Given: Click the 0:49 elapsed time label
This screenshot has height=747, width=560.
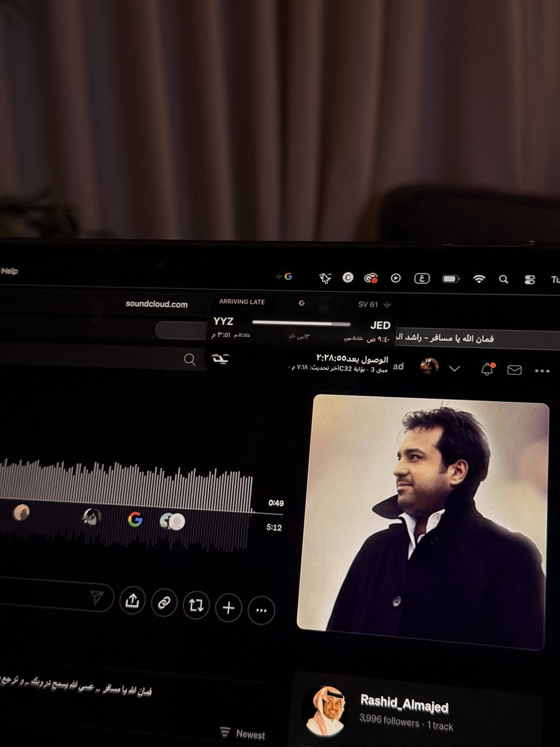Looking at the screenshot, I should click(x=276, y=503).
